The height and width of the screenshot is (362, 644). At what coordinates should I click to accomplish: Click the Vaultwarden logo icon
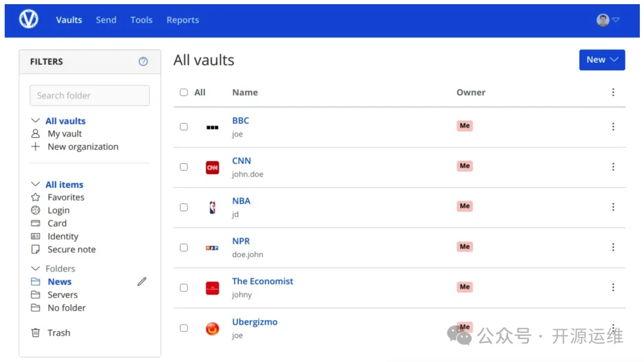28,20
